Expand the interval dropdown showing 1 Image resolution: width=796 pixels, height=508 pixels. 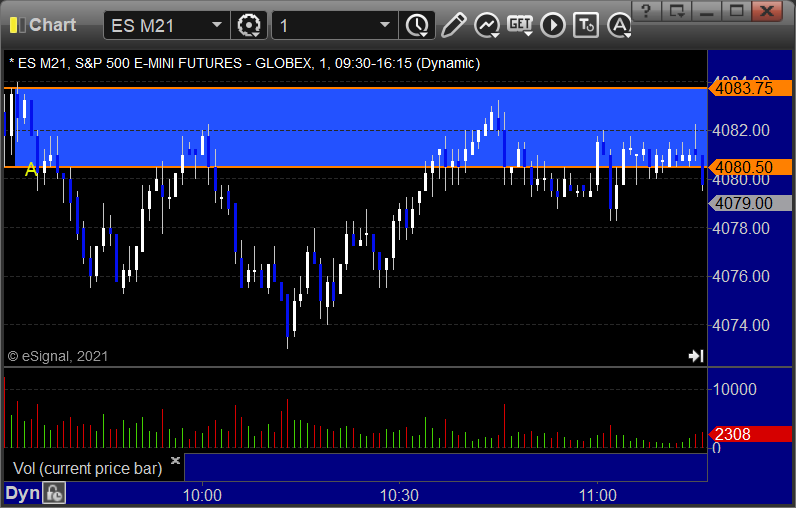(385, 25)
